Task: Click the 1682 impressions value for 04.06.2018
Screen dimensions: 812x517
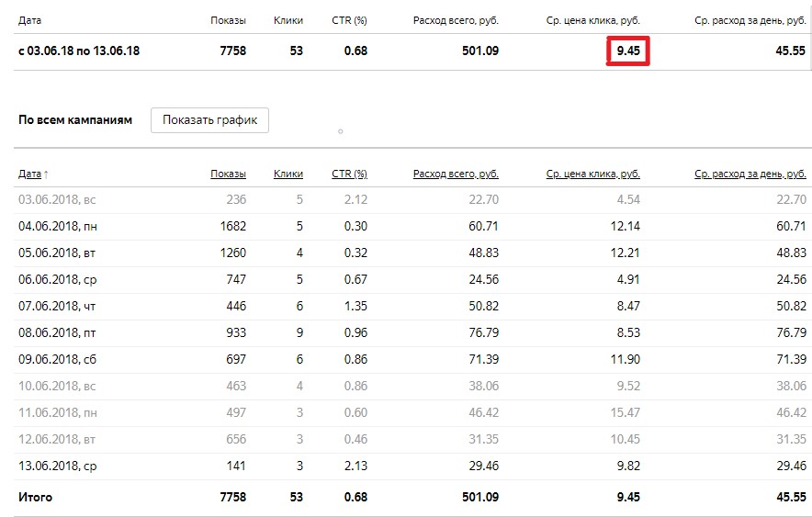Action: pos(233,227)
